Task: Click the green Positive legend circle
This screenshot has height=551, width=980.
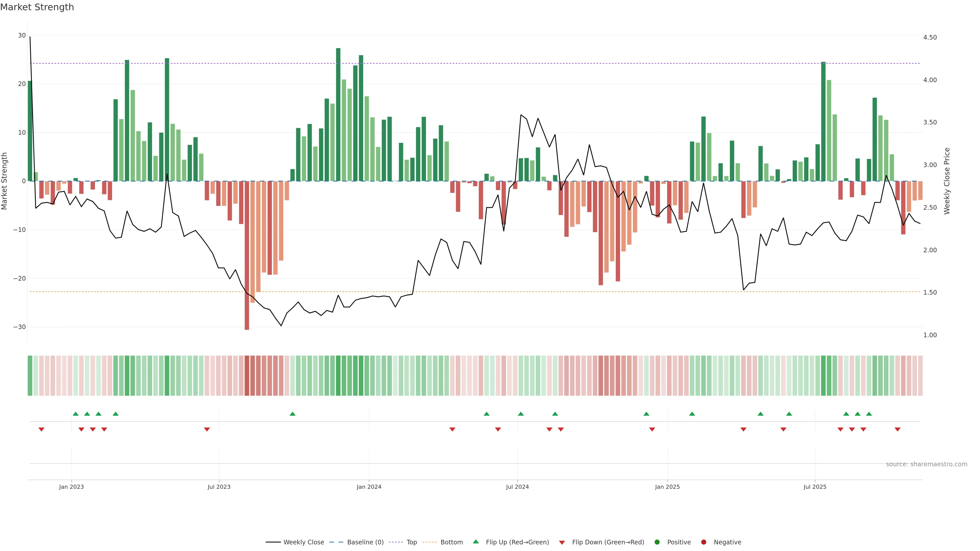Action: coord(657,542)
